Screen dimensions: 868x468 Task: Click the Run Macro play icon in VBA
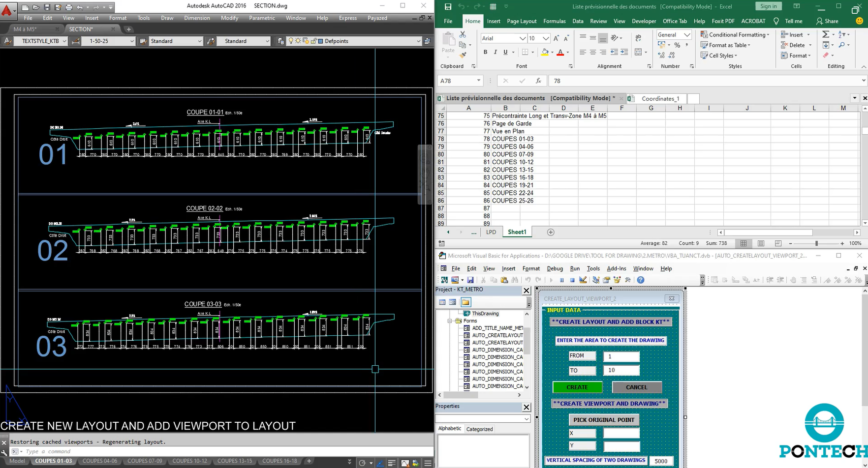coord(551,280)
